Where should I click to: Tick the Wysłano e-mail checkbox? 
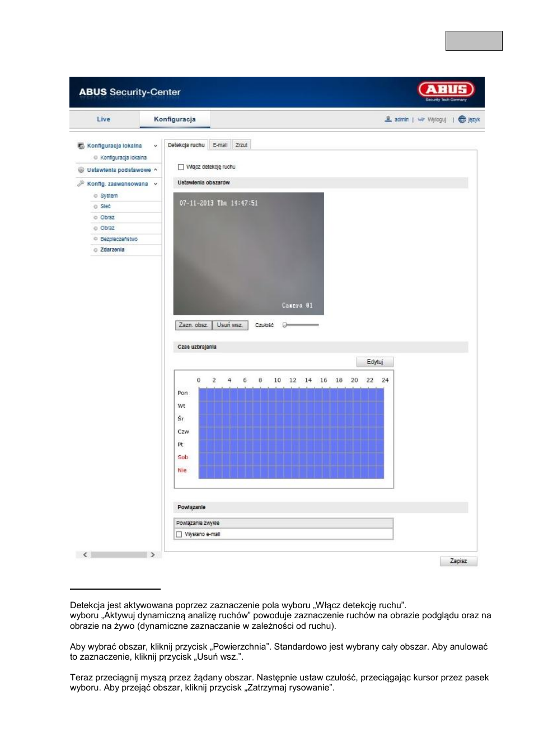point(179,534)
